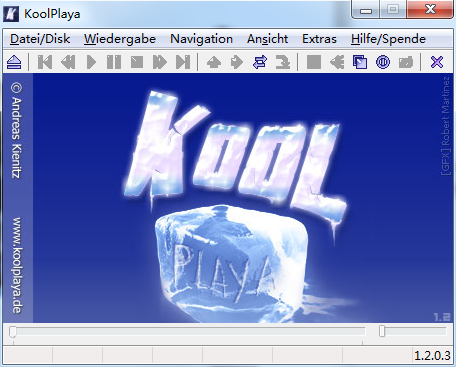Skip to next chapter button
456x367 pixels.
coord(183,62)
